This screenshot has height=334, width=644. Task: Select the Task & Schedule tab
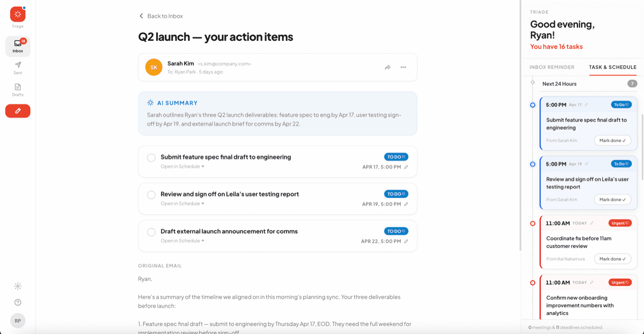point(613,68)
